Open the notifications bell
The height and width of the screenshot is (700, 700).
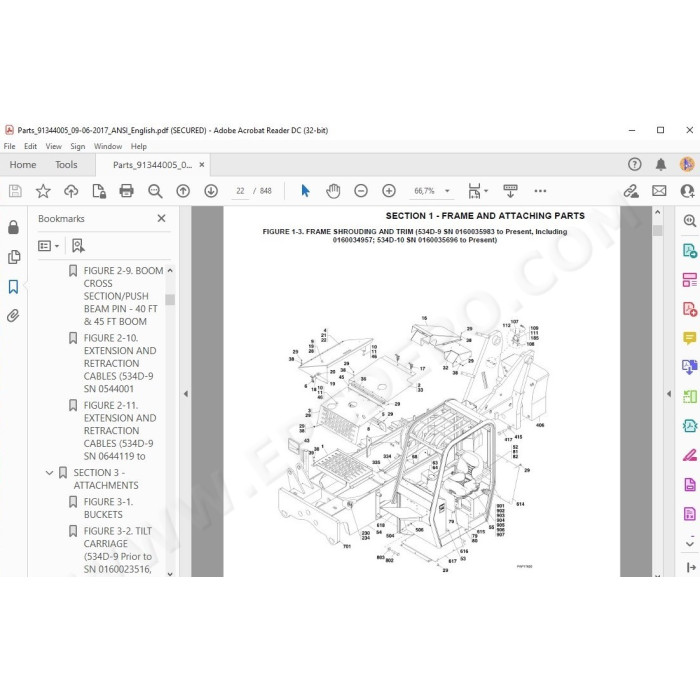pyautogui.click(x=661, y=164)
